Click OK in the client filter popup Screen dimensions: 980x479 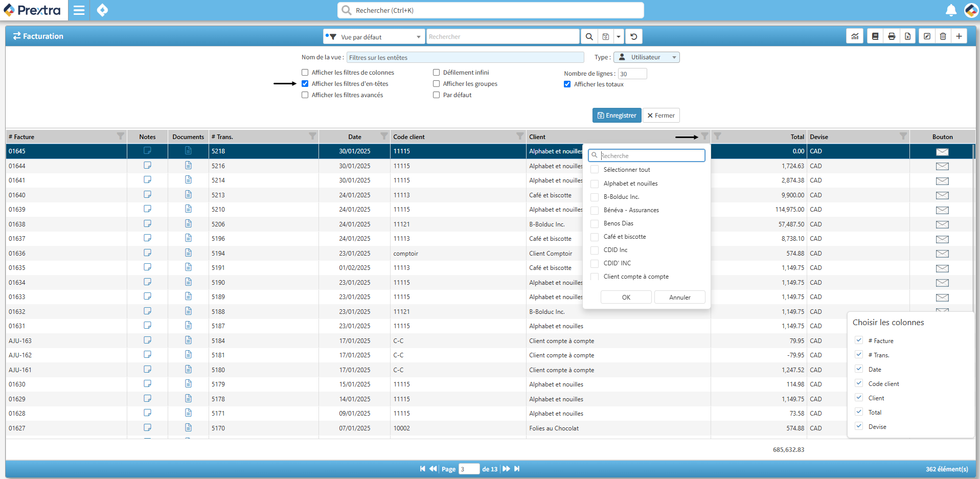tap(626, 297)
